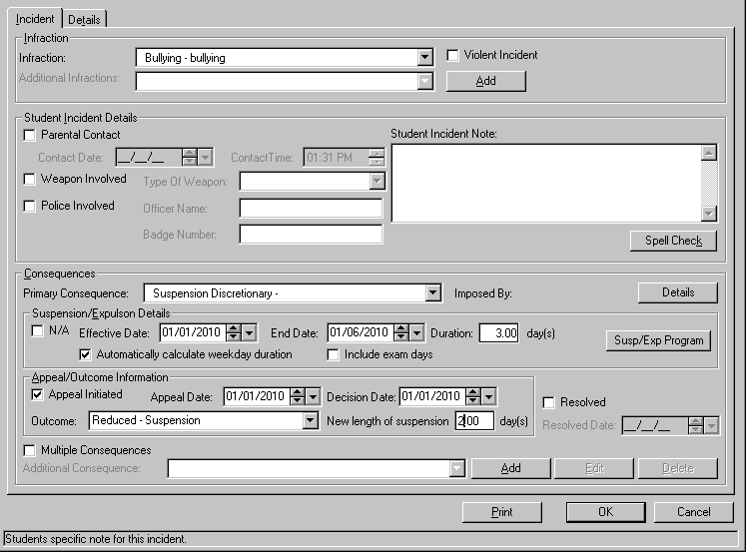756x557 pixels.
Task: Expand the Outcome dropdown
Action: [310, 421]
